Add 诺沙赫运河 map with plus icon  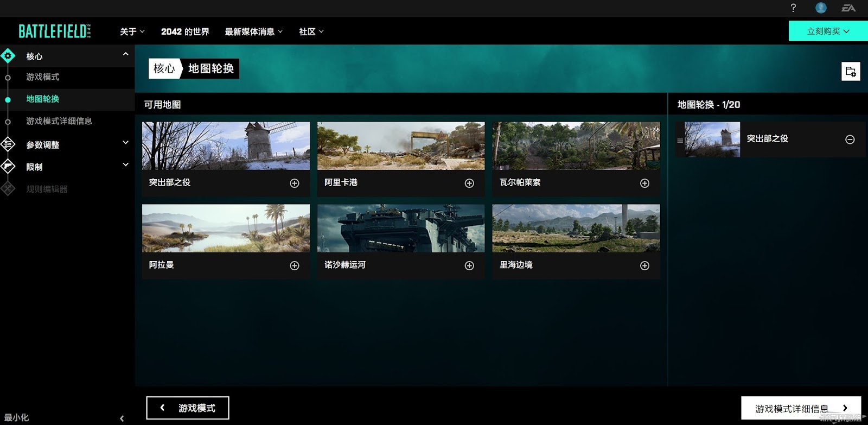coord(469,265)
